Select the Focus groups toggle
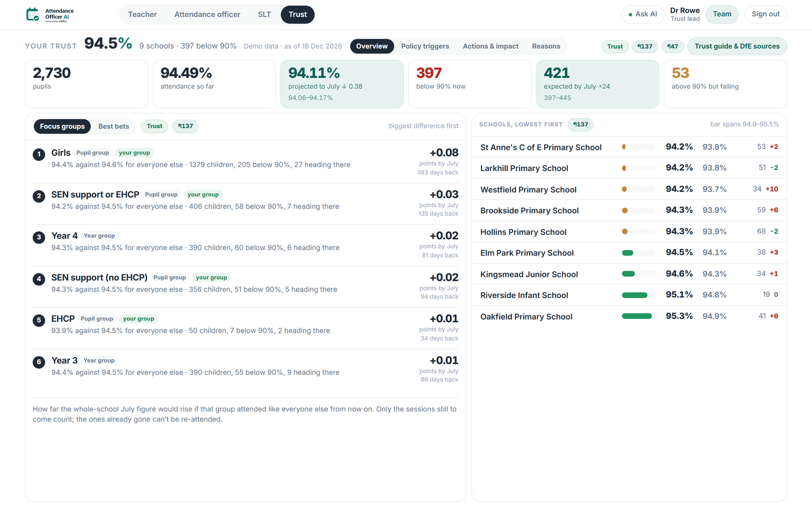 tap(62, 126)
